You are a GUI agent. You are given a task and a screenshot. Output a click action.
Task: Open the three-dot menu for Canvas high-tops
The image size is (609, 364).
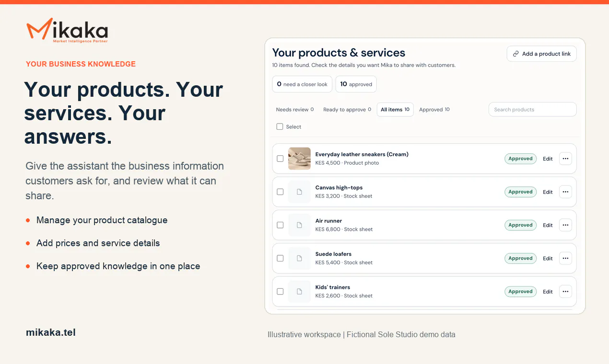(565, 192)
